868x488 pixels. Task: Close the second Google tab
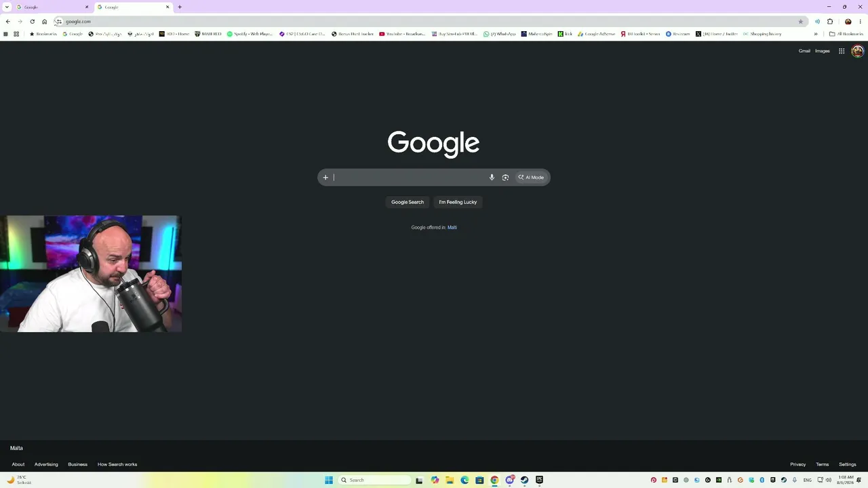point(167,7)
